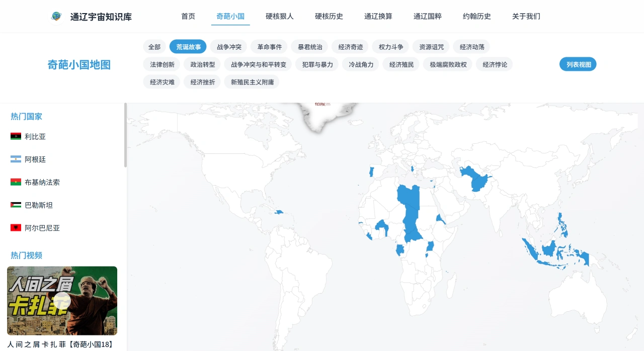Click the 通辽宇宙知识库 site title
Screen dimensions: 644x351
point(101,17)
